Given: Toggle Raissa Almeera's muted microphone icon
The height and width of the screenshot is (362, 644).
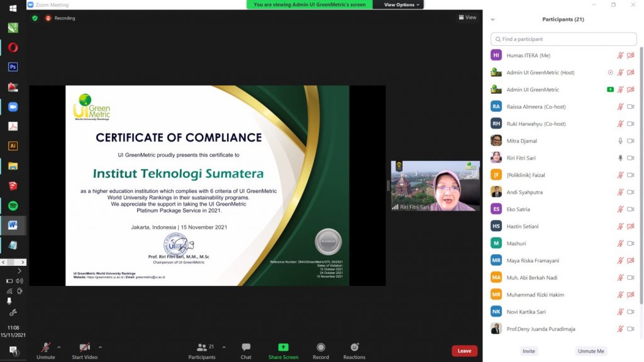Looking at the screenshot, I should coord(620,107).
